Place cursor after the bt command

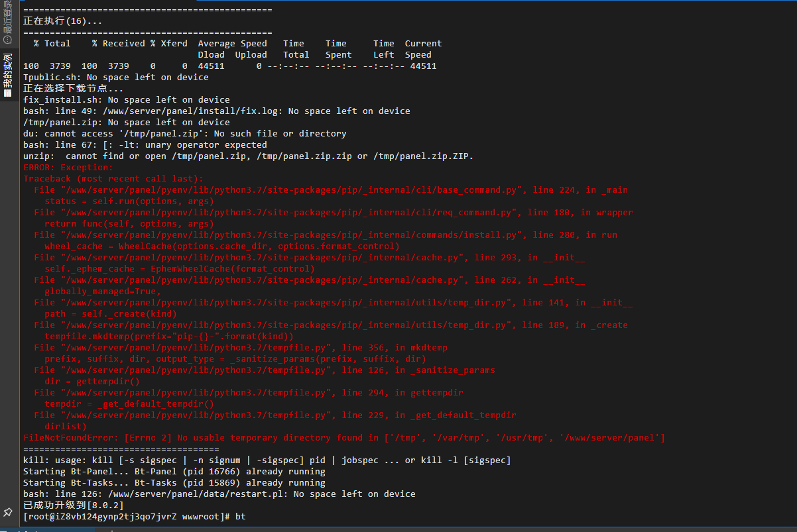pos(247,516)
